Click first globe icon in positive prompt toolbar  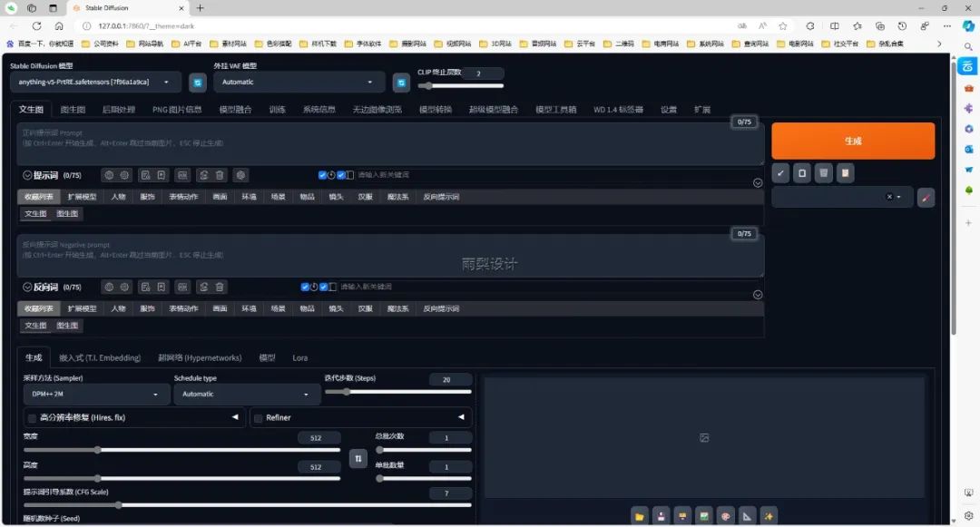pos(109,175)
